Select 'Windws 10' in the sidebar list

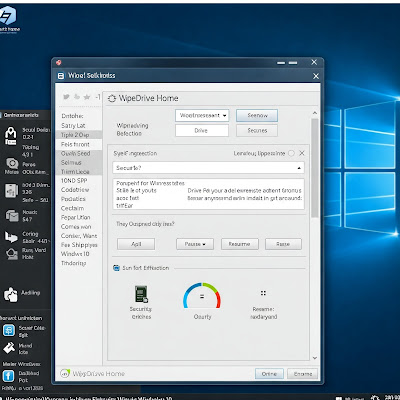tap(75, 254)
